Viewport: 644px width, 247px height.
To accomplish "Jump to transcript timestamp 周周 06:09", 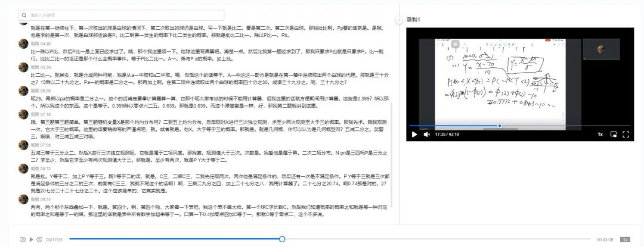I will point(41,91).
